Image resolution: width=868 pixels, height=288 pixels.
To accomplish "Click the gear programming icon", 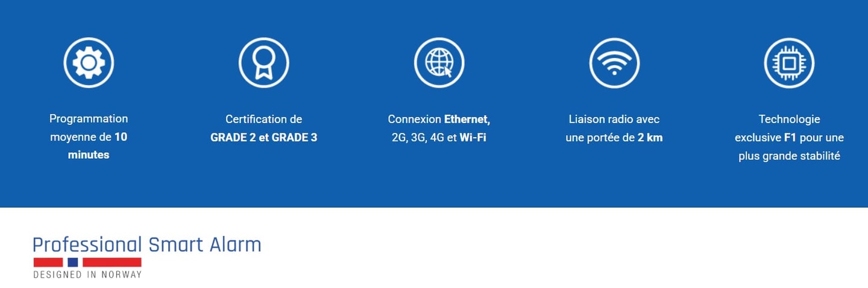I will click(89, 62).
